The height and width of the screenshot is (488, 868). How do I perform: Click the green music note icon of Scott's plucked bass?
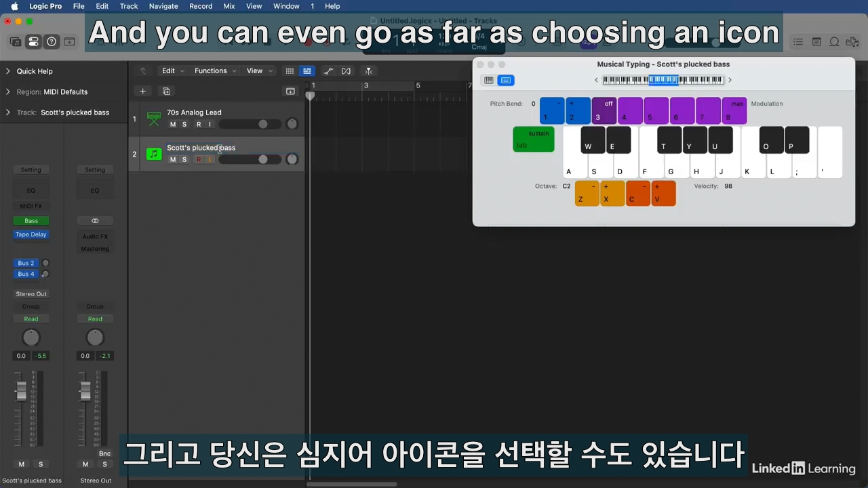click(x=154, y=155)
